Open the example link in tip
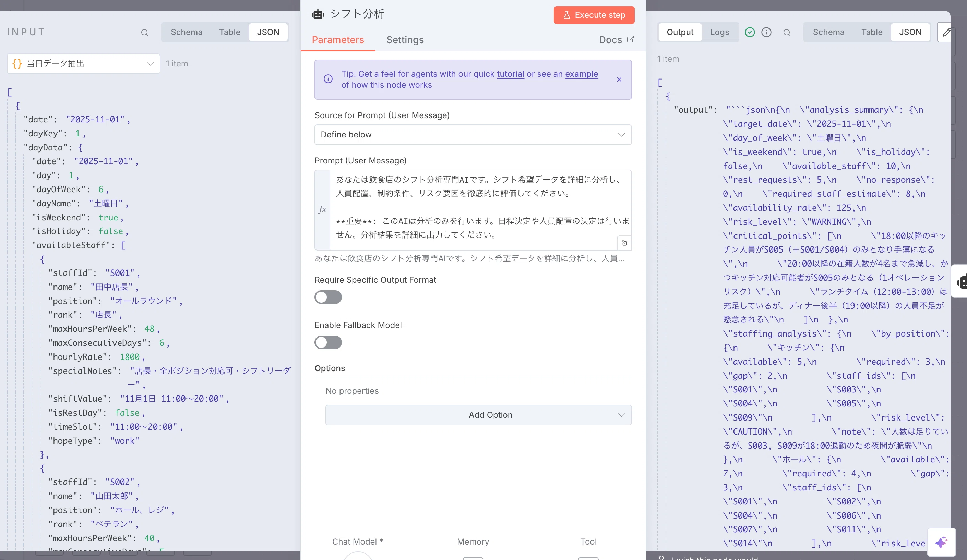The image size is (967, 560). pos(581,74)
